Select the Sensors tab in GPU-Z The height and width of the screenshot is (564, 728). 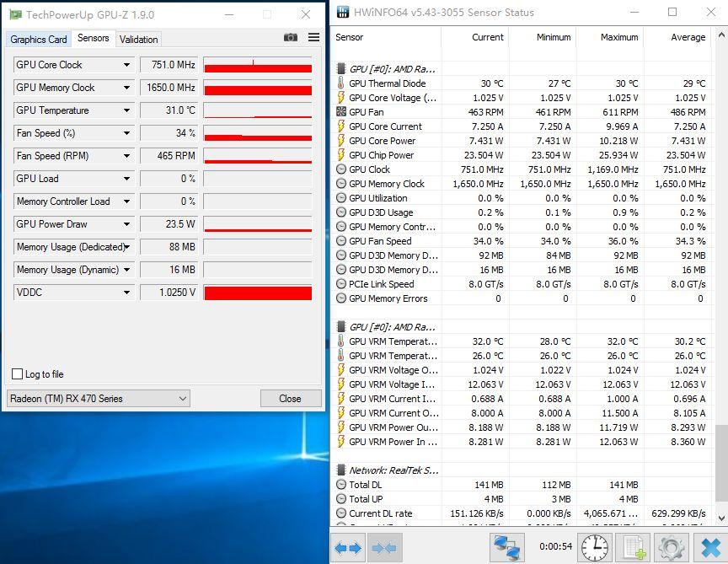[94, 38]
